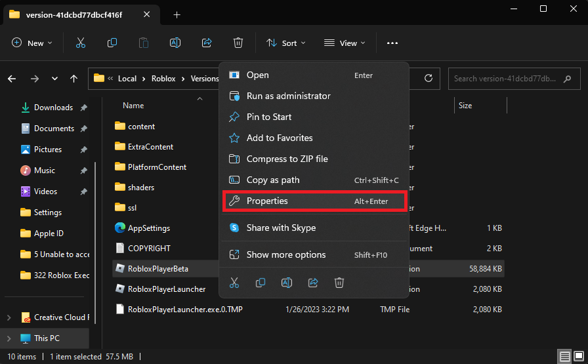Open the Sort dropdown
The image size is (588, 364).
[286, 43]
